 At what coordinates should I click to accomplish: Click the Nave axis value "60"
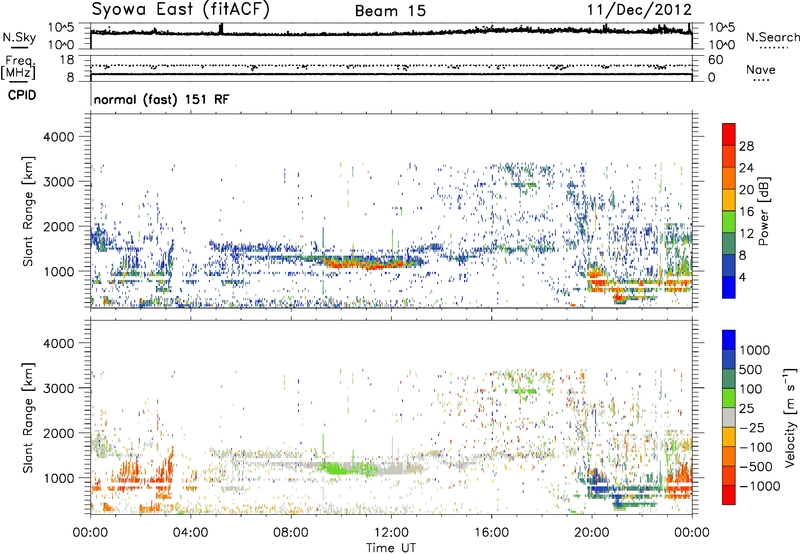click(715, 60)
